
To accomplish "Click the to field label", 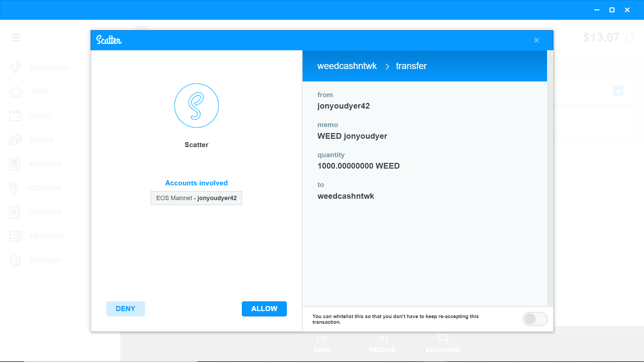I will point(321,185).
